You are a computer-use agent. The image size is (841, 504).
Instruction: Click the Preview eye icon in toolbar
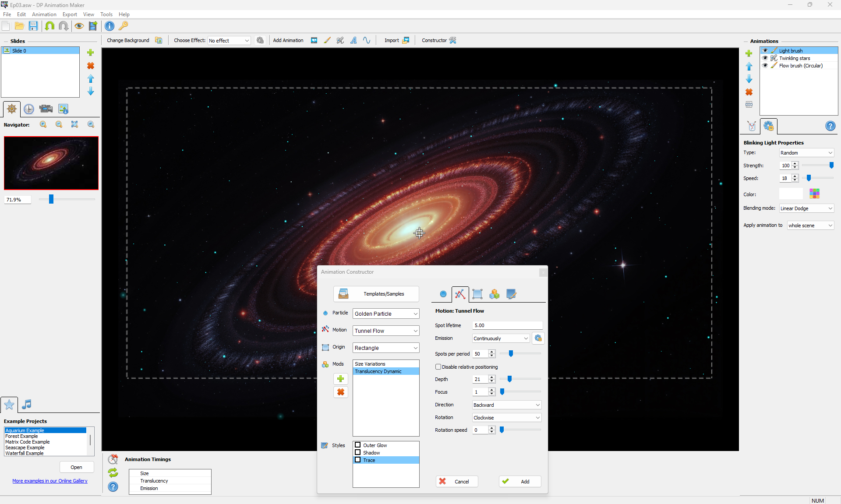[x=79, y=26]
